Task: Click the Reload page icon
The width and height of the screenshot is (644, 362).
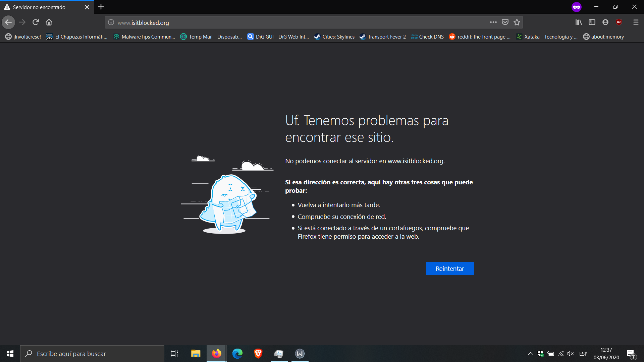Action: pyautogui.click(x=36, y=22)
